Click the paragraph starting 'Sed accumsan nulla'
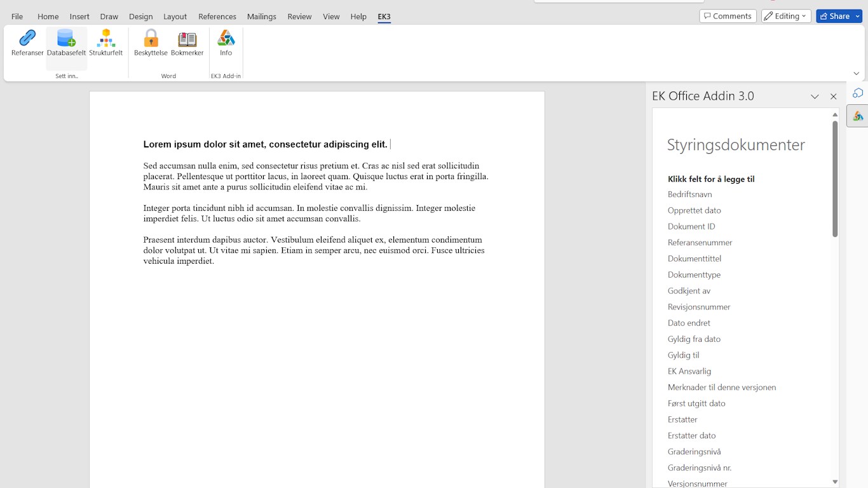Image resolution: width=868 pixels, height=488 pixels. point(316,177)
